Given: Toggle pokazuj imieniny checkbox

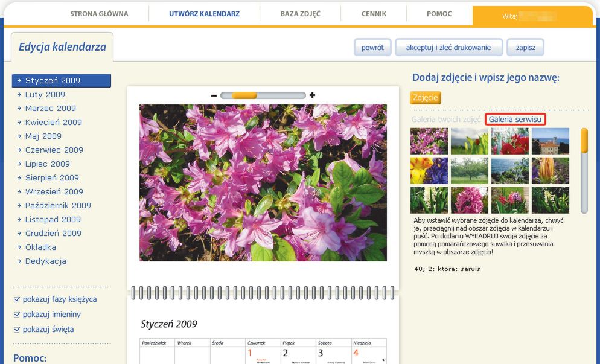Looking at the screenshot, I should click(16, 315).
